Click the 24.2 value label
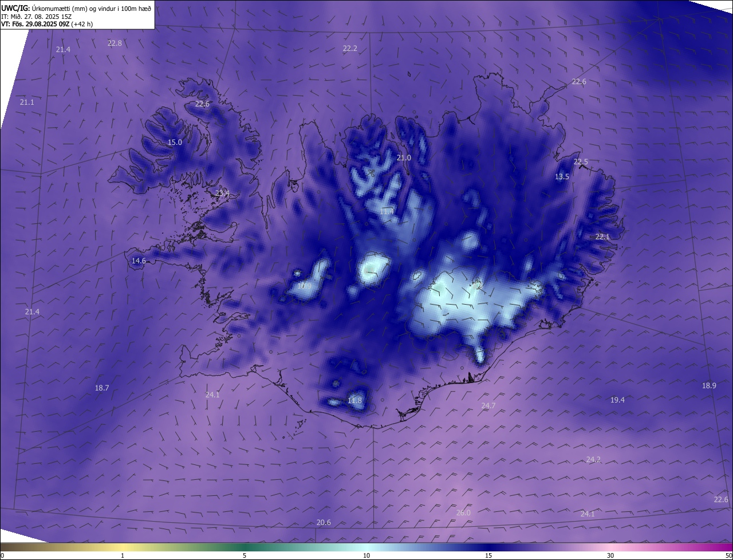The height and width of the screenshot is (560, 733). (x=593, y=459)
